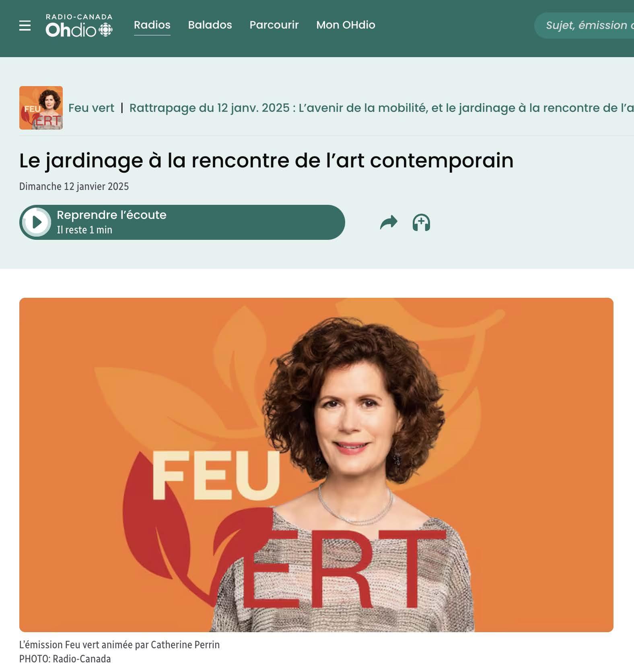The width and height of the screenshot is (634, 672).
Task: Open the Balados section
Action: (x=210, y=25)
